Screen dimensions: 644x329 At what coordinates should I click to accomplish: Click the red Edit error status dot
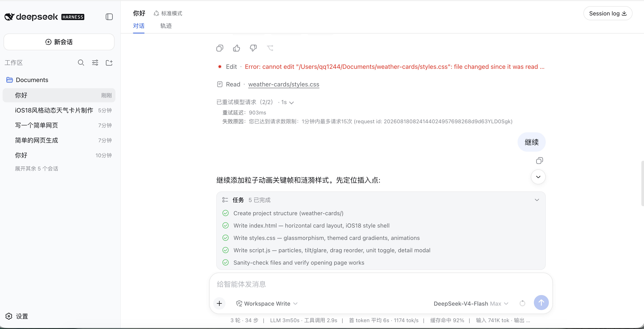click(x=220, y=67)
